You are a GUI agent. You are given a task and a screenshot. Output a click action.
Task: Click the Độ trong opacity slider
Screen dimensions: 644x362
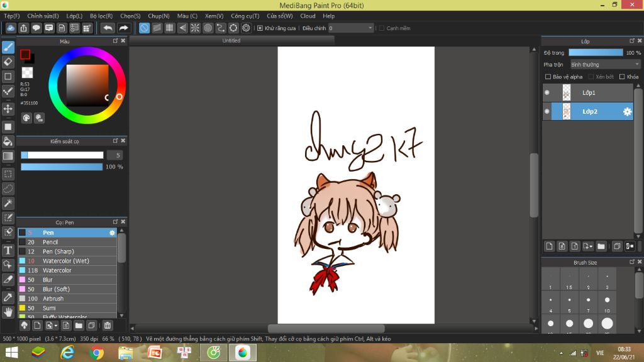596,53
